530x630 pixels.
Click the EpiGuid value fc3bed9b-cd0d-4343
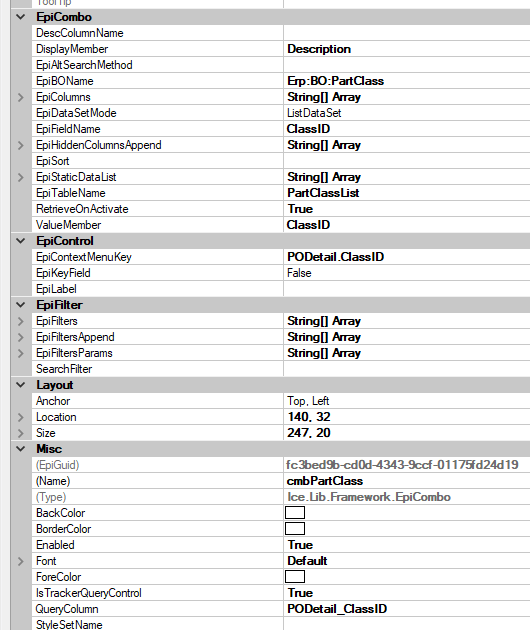tap(402, 465)
